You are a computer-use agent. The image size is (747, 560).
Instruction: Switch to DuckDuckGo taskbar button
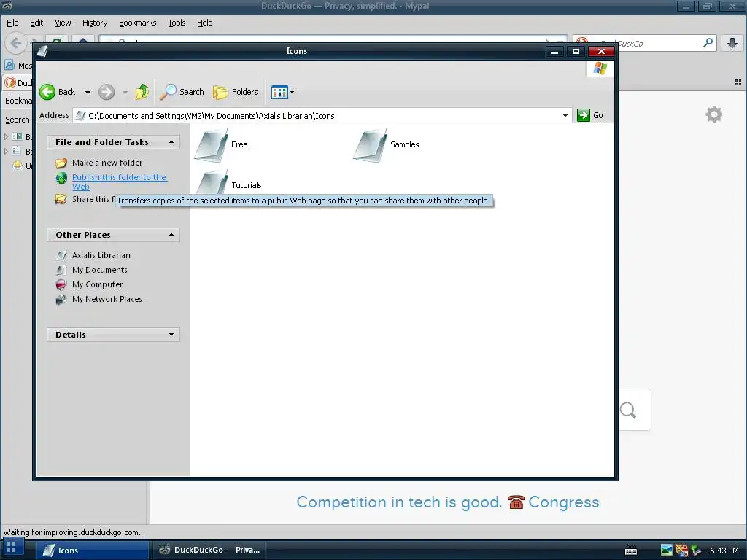click(209, 550)
